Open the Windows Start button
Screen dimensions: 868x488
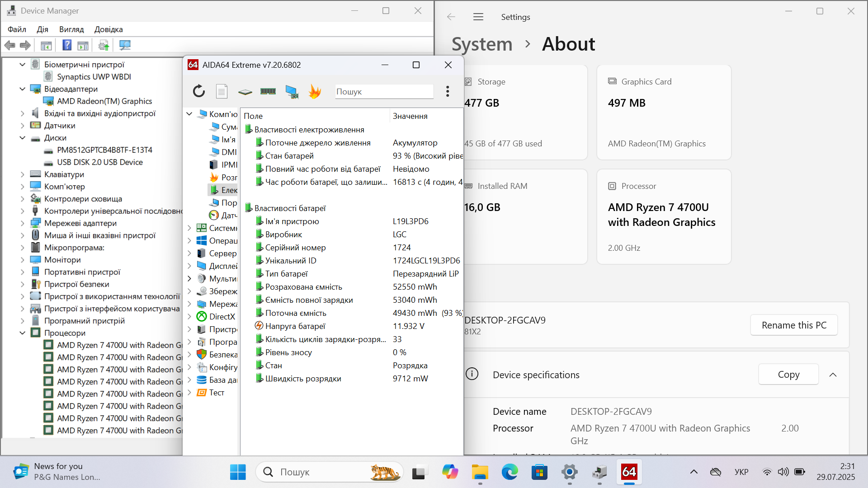pyautogui.click(x=238, y=472)
